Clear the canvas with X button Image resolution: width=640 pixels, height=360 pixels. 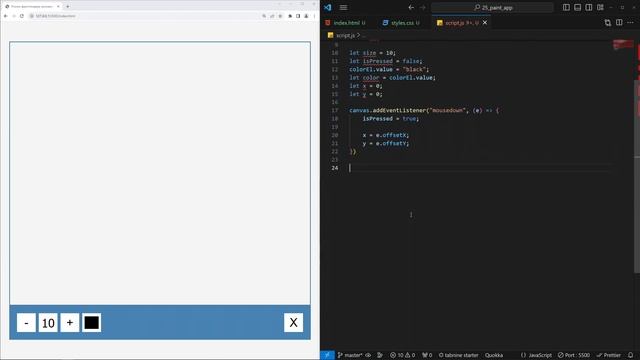(293, 322)
